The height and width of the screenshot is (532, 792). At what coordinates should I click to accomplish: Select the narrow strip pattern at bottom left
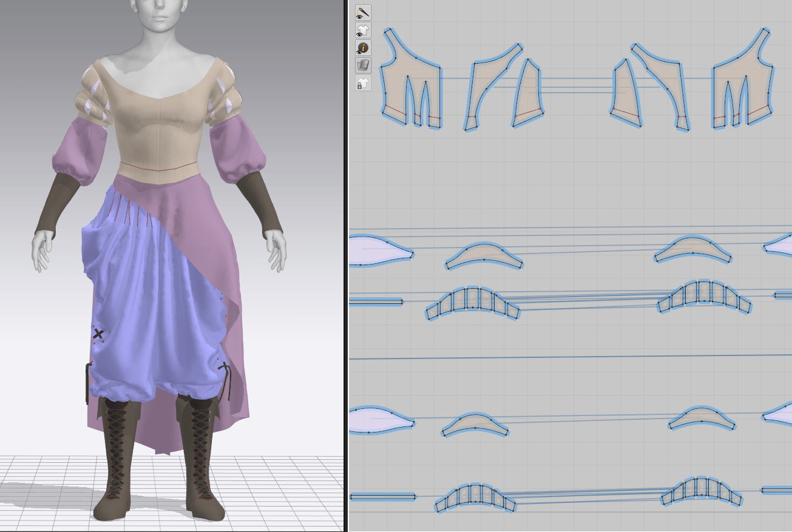click(382, 497)
